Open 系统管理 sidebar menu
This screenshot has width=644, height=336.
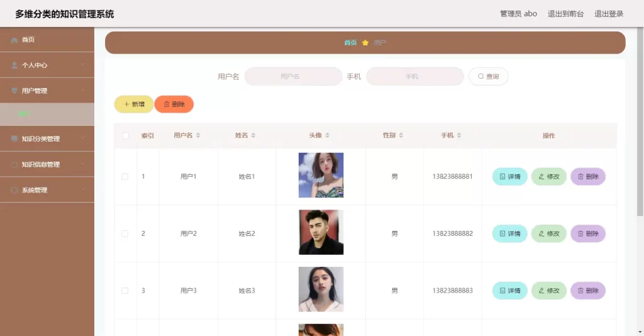click(x=47, y=190)
